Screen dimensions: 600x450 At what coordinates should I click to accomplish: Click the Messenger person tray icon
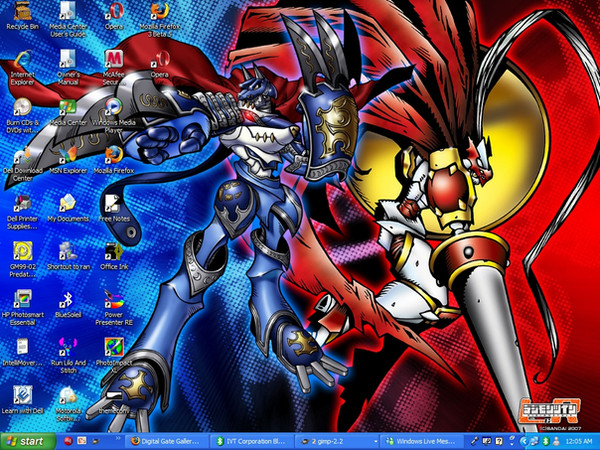(556, 442)
